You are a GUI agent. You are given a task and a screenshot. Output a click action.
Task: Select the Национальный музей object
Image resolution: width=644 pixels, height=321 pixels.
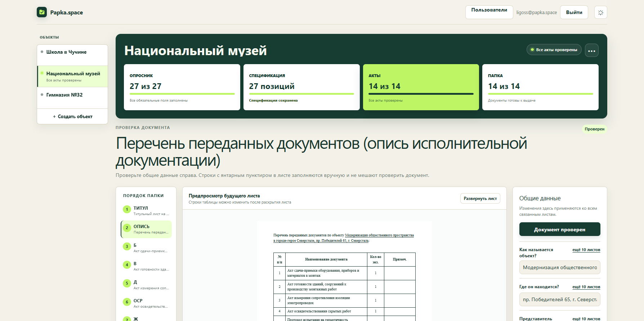click(72, 76)
